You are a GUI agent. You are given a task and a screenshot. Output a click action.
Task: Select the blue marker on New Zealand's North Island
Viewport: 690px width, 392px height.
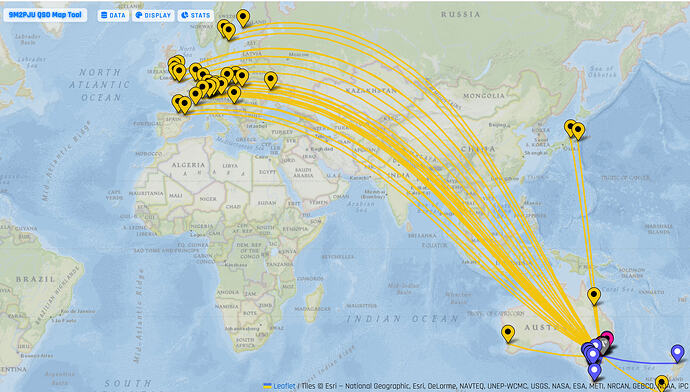click(678, 353)
